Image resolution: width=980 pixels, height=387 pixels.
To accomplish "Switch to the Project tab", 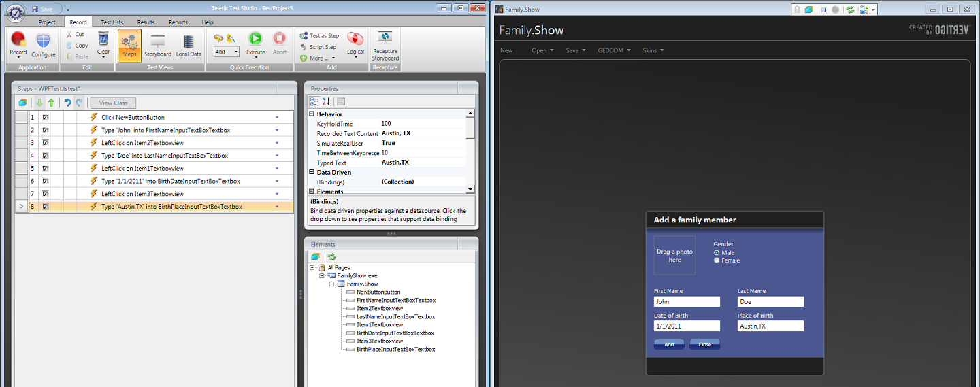I will coord(47,22).
